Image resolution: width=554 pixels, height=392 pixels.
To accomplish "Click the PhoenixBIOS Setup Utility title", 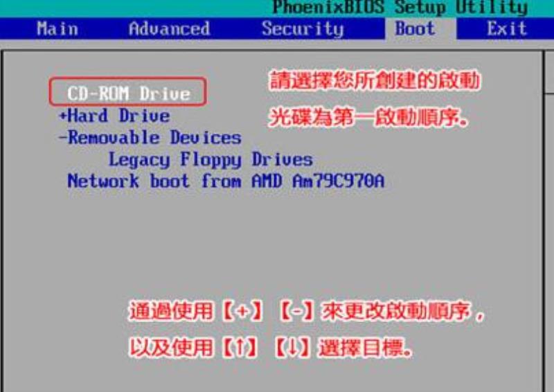I will (x=400, y=8).
